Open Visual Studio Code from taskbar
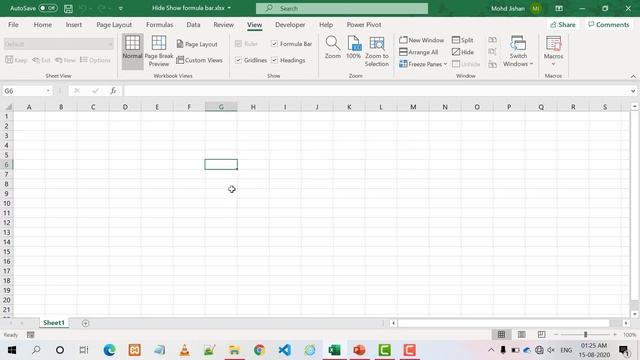 [x=284, y=350]
